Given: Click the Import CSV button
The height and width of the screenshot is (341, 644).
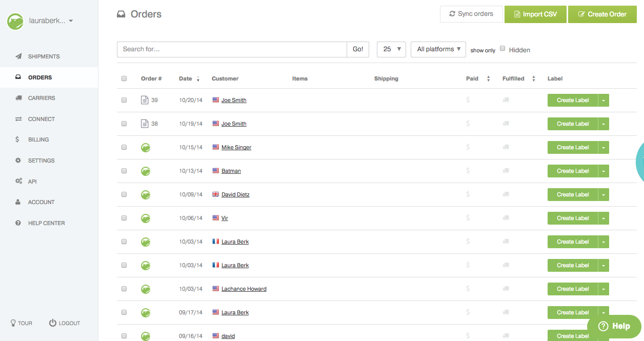Looking at the screenshot, I should [x=535, y=14].
